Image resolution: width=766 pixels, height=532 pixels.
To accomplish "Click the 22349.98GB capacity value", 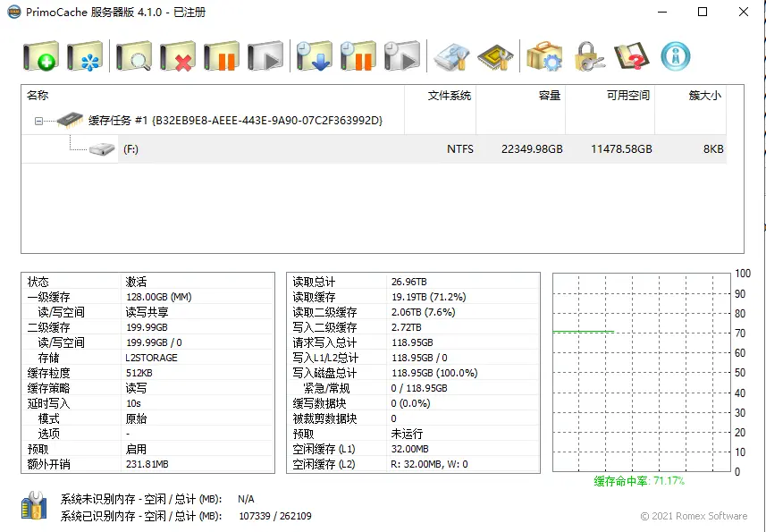I will pos(532,149).
